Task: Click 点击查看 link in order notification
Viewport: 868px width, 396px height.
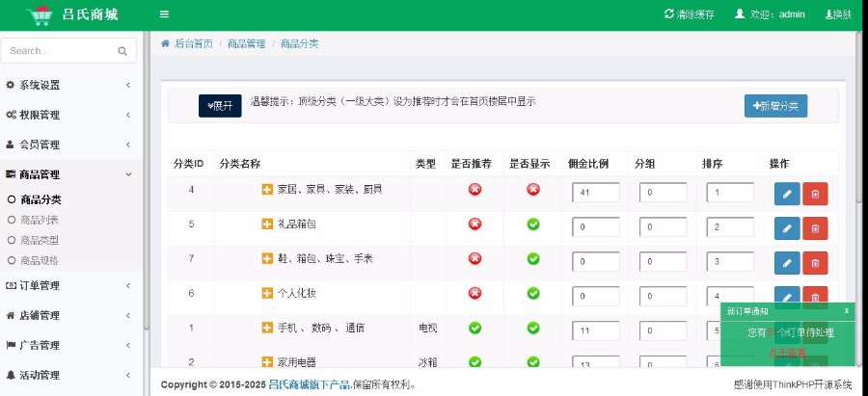Action: (x=787, y=353)
